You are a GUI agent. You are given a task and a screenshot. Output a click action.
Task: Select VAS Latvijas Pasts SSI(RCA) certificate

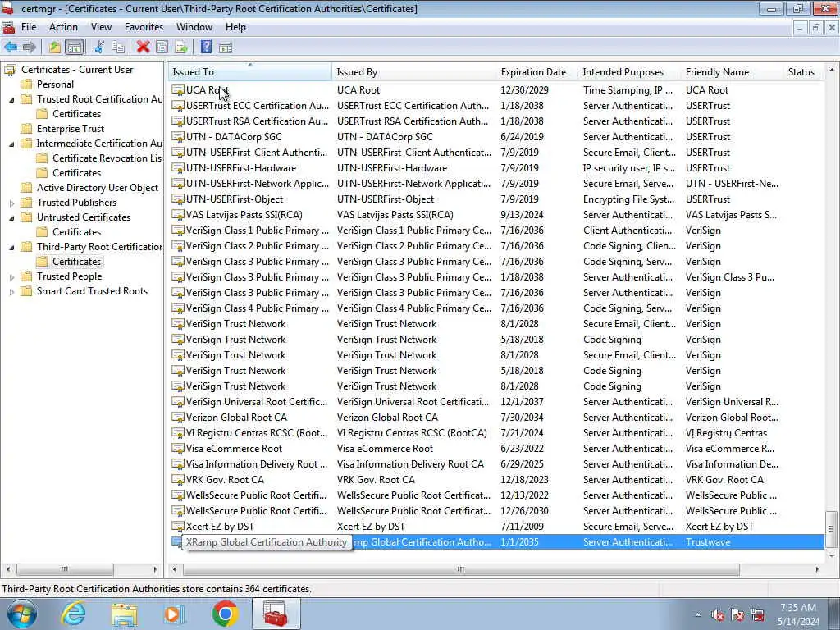click(496, 215)
